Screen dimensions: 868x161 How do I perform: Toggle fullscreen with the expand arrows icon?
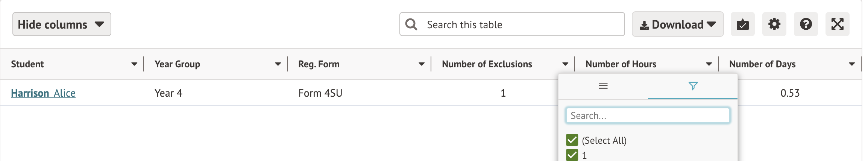coord(837,24)
